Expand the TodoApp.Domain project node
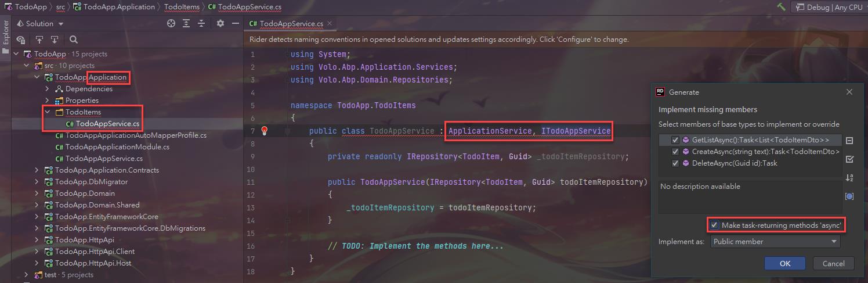 [37, 194]
